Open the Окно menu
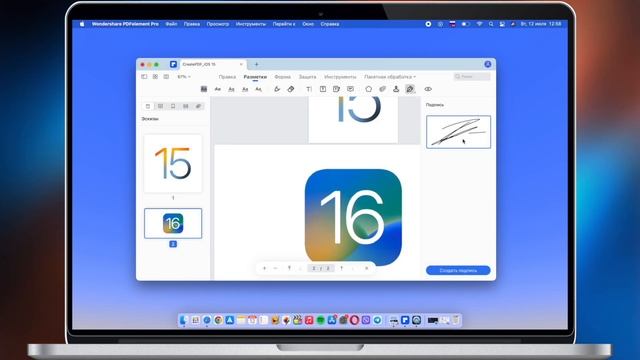The image size is (640, 360). [308, 24]
